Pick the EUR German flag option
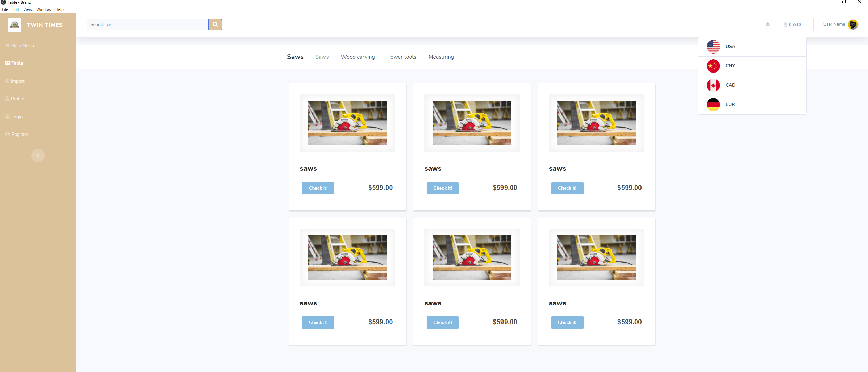 [713, 104]
